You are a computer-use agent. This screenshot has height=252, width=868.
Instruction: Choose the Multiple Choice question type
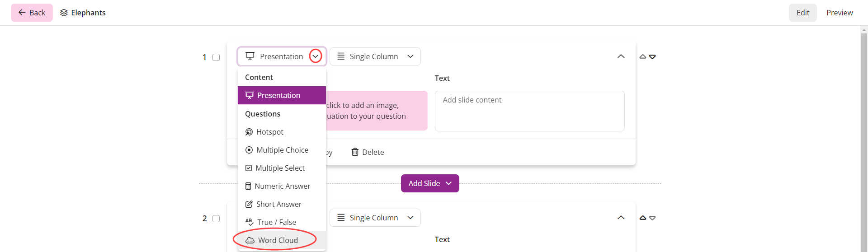[x=282, y=150]
